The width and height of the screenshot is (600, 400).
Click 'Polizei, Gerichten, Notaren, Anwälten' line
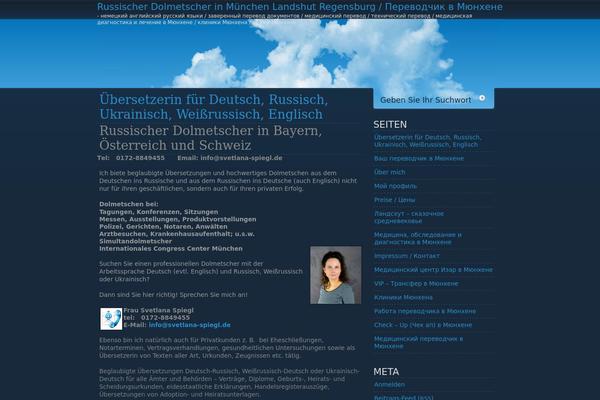pos(163,227)
